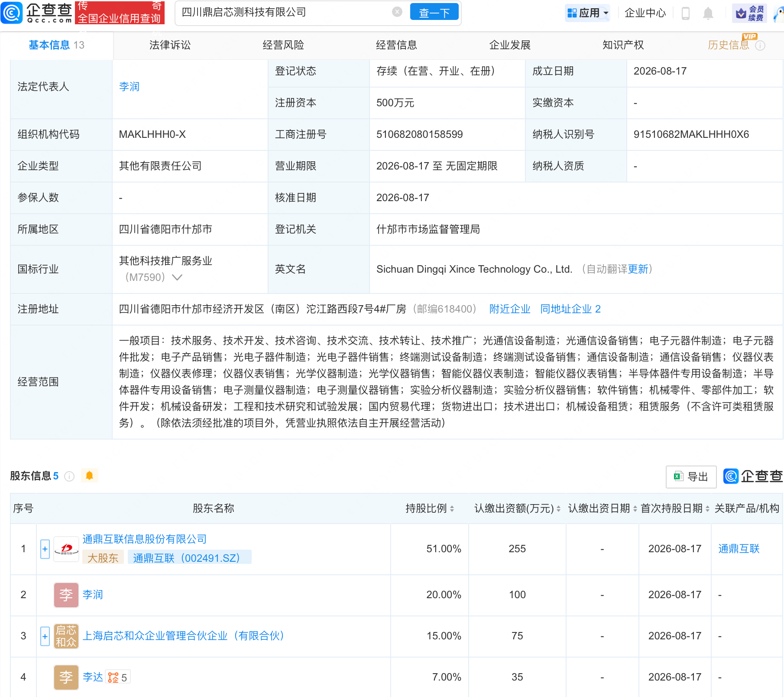Viewport: 784px width, 697px height.
Task: Expand 通鼎互联信息股份有限公司 shareholder row
Action: (x=45, y=549)
